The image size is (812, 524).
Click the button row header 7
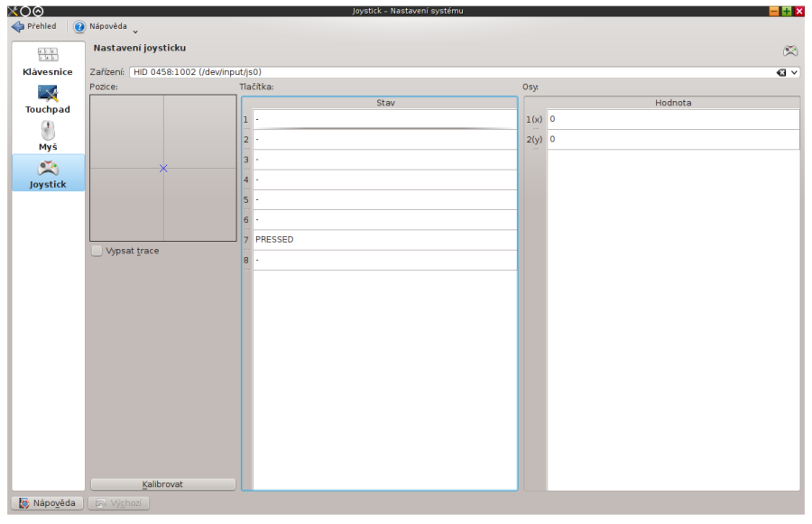[x=246, y=240]
